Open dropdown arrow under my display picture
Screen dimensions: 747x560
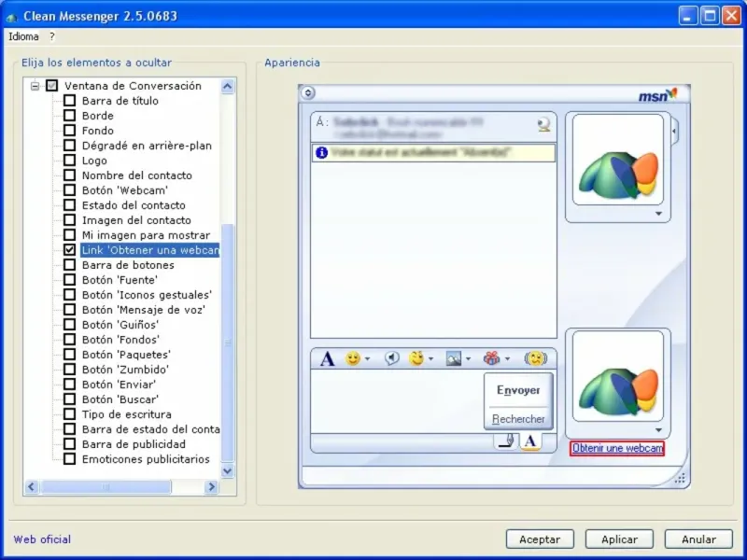(658, 430)
